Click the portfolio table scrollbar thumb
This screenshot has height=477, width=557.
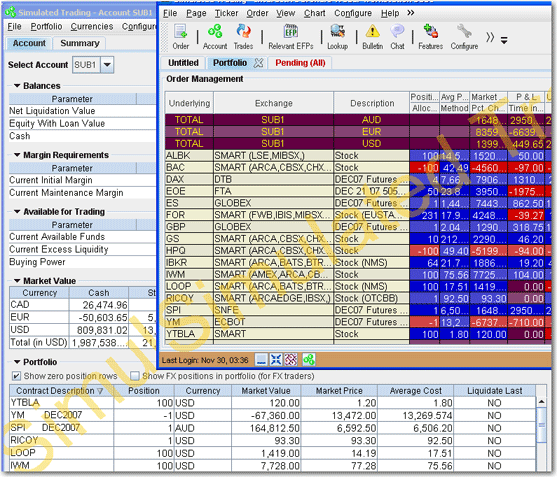541,425
